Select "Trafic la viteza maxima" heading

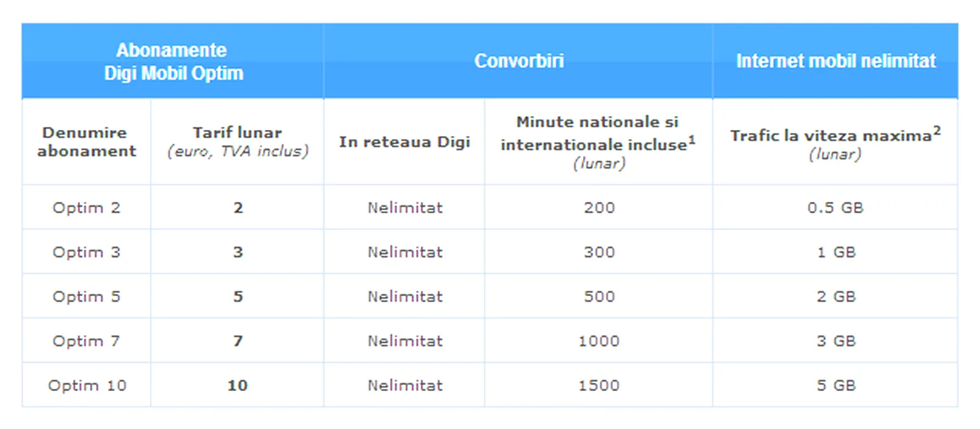[x=835, y=143]
